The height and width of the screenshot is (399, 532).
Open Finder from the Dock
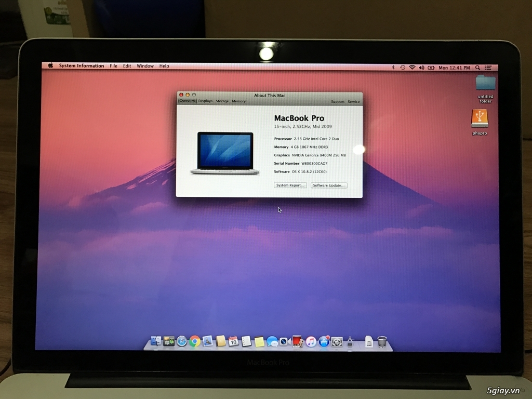[156, 341]
